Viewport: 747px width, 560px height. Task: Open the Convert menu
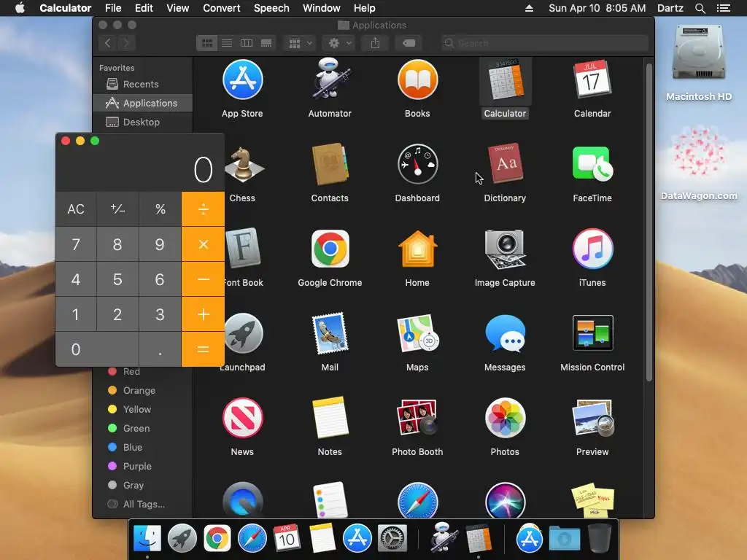coord(222,8)
